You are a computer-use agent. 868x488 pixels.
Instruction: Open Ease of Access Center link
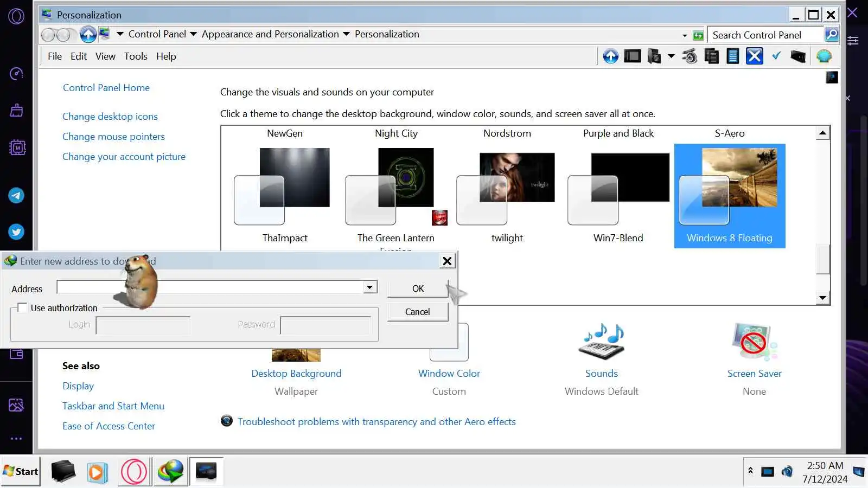click(x=108, y=426)
